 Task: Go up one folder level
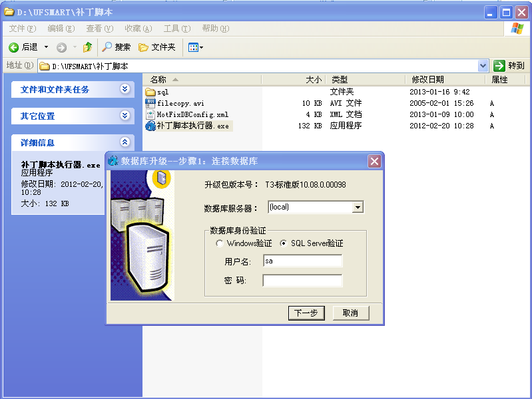(87, 47)
